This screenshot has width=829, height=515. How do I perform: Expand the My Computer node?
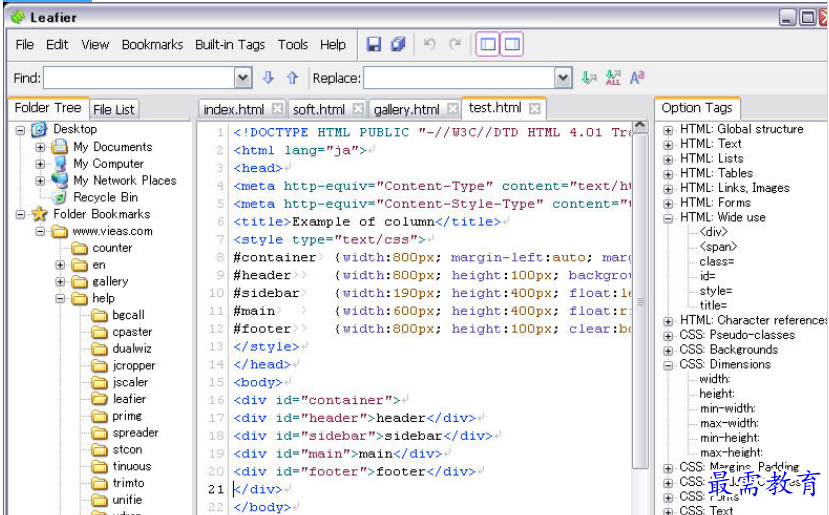pos(40,164)
